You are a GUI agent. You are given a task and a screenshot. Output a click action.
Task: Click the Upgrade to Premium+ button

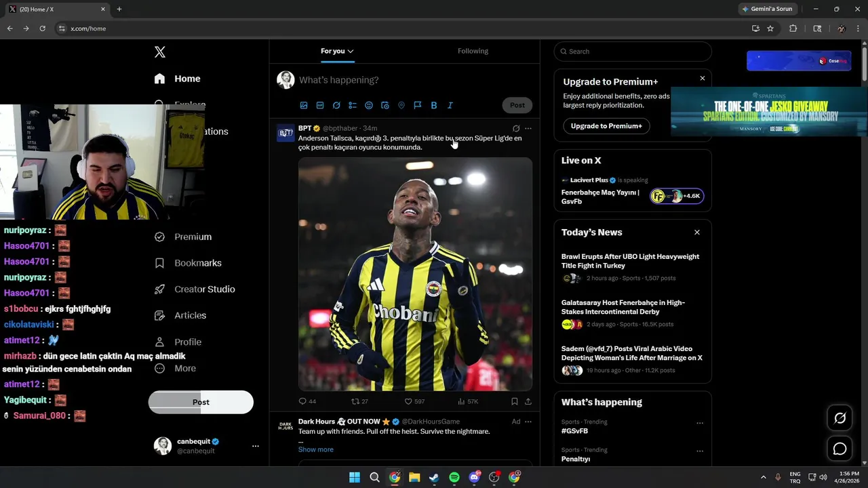pyautogui.click(x=606, y=126)
